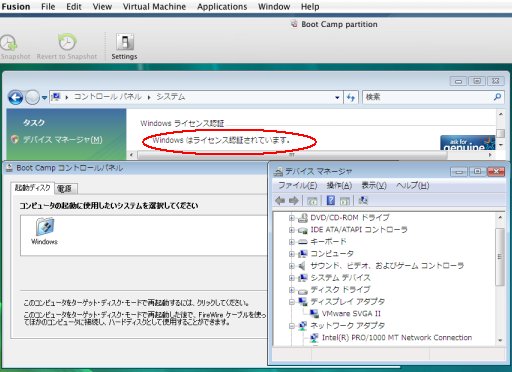
Task: Click the computer icon in the address bar
Action: [56, 97]
